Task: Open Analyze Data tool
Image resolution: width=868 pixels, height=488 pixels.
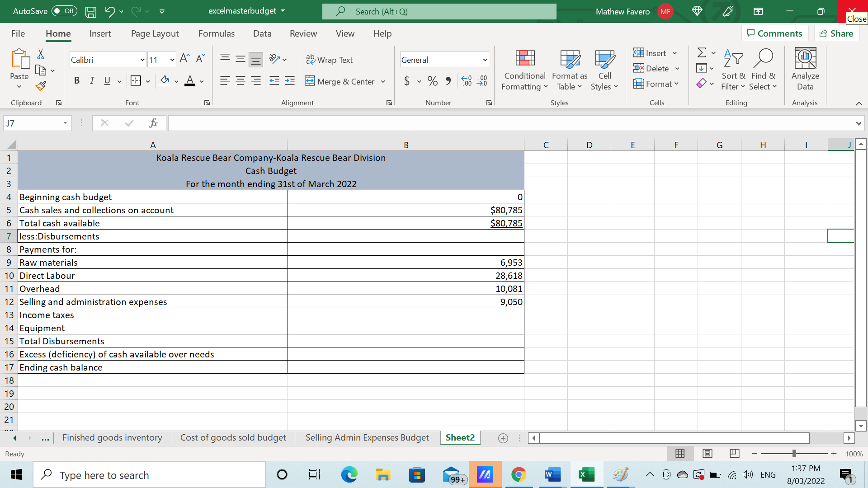Action: pyautogui.click(x=805, y=69)
